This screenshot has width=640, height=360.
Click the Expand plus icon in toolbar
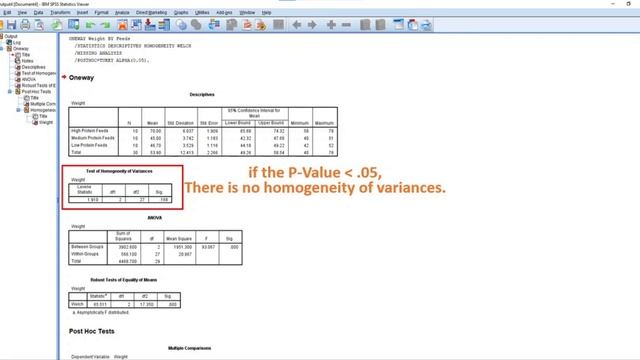tap(331, 25)
